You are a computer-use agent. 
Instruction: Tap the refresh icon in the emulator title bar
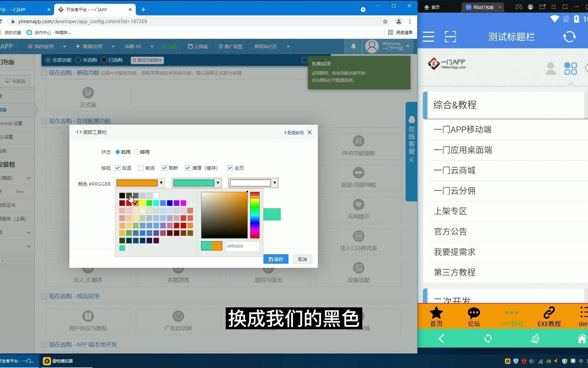(x=569, y=36)
